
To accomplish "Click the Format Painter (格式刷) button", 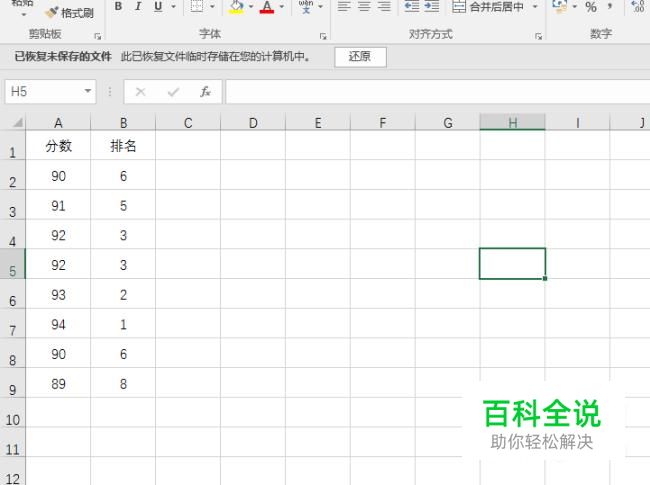I will point(69,13).
